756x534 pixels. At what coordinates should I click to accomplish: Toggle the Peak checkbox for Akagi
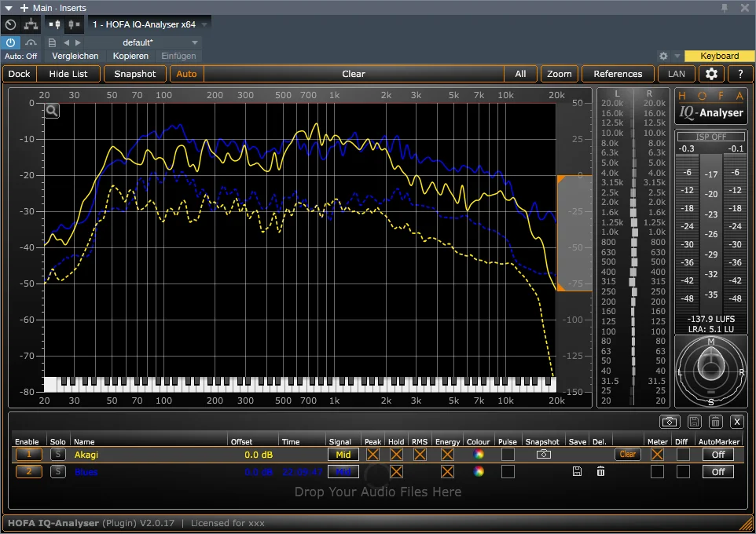(x=372, y=454)
